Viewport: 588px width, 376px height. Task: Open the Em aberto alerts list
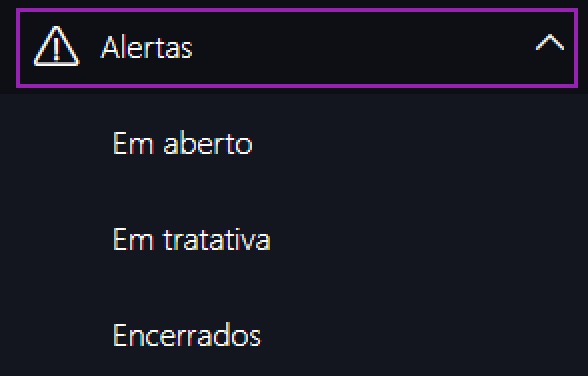click(183, 143)
